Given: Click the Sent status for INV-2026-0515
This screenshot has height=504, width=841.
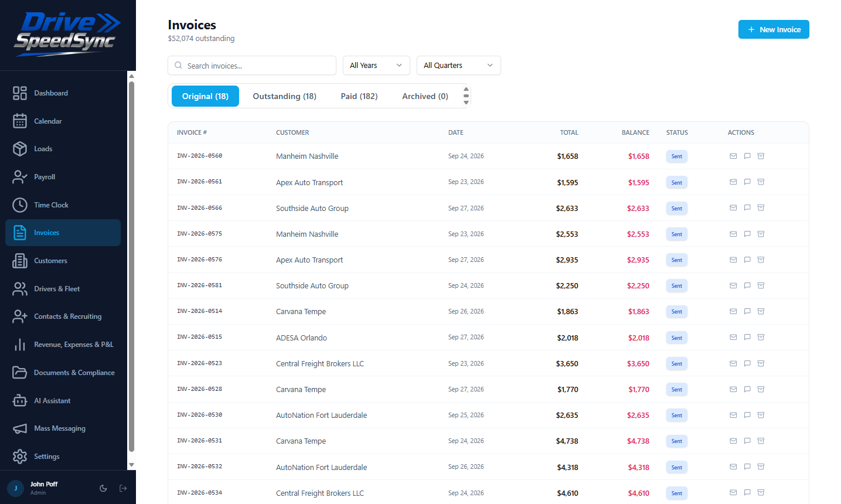Looking at the screenshot, I should coord(677,338).
